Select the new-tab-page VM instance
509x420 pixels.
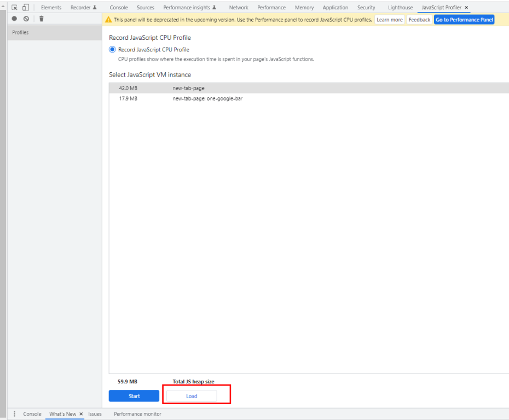pyautogui.click(x=188, y=88)
